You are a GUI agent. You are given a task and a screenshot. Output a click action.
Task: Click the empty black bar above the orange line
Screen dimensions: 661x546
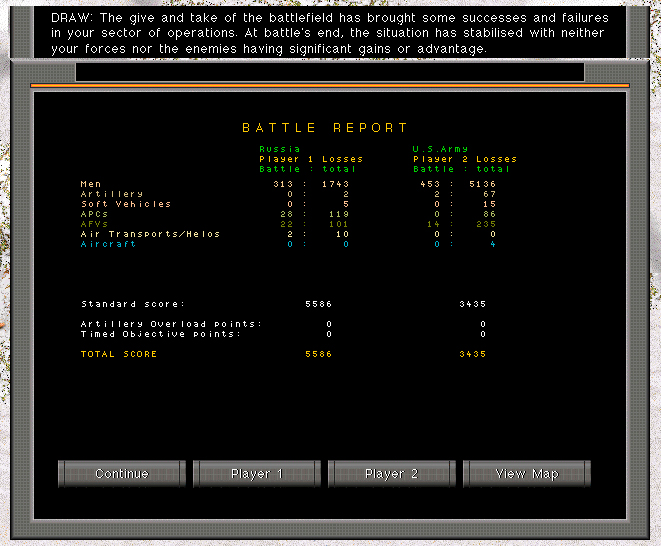330,72
